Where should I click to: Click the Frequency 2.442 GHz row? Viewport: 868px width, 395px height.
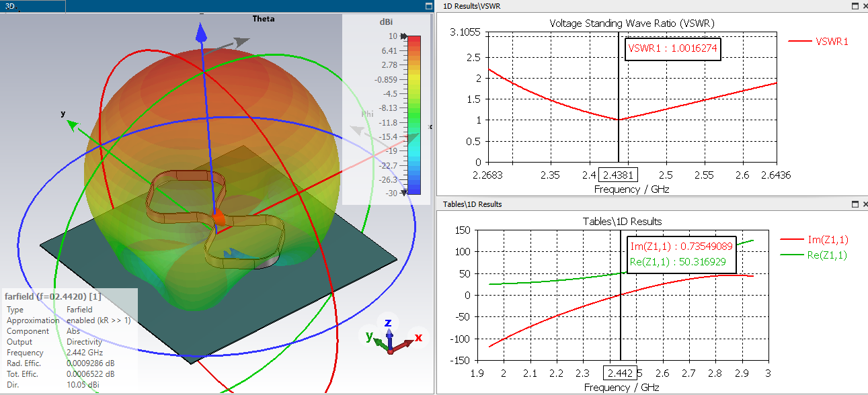[x=54, y=353]
